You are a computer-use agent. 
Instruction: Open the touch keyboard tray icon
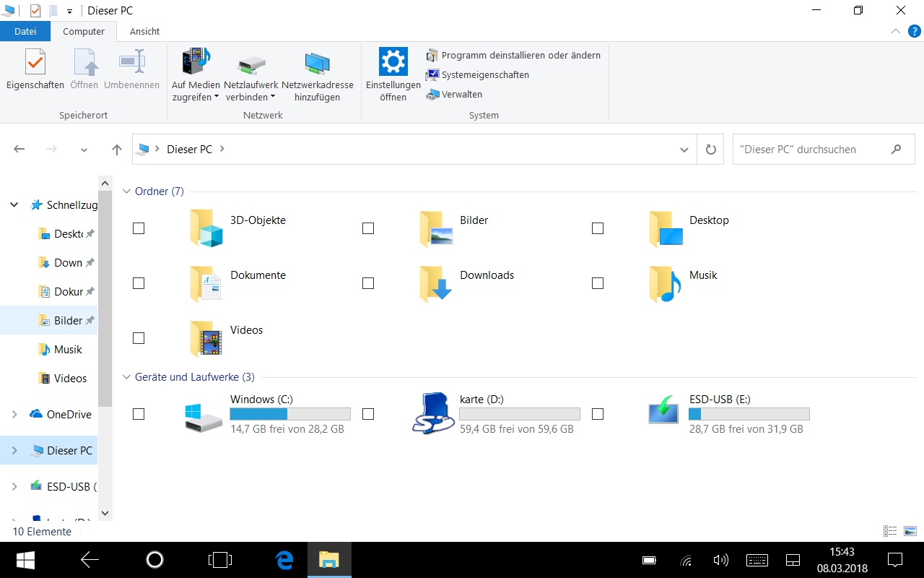pos(757,560)
